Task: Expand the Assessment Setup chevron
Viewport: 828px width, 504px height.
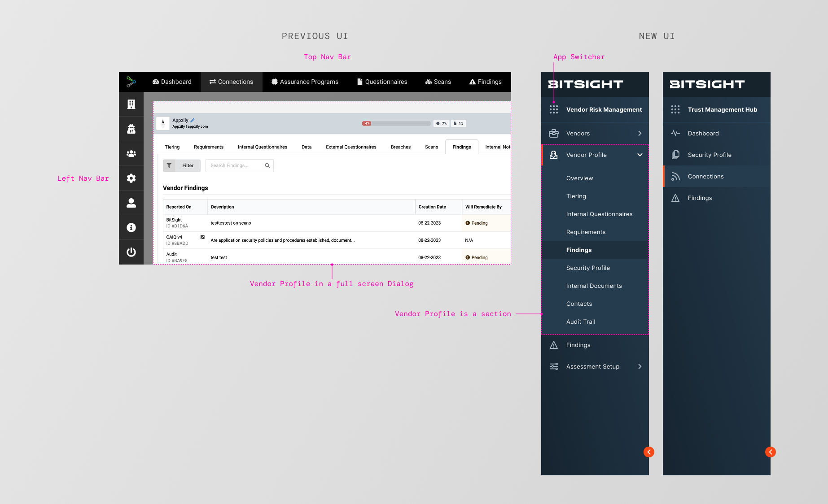Action: pos(640,366)
